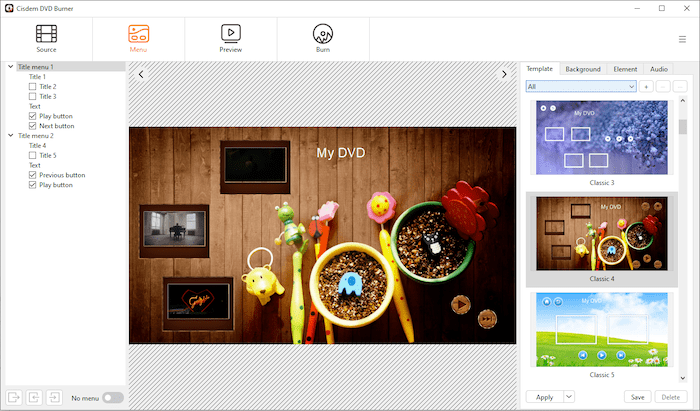Go to previous menu page with left arrow

pos(141,74)
